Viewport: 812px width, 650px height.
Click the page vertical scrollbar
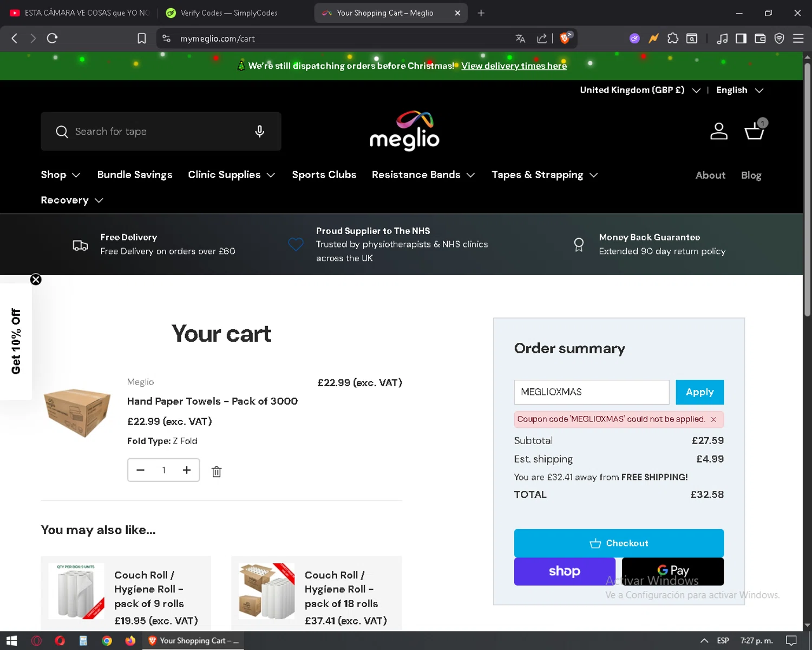tap(807, 190)
